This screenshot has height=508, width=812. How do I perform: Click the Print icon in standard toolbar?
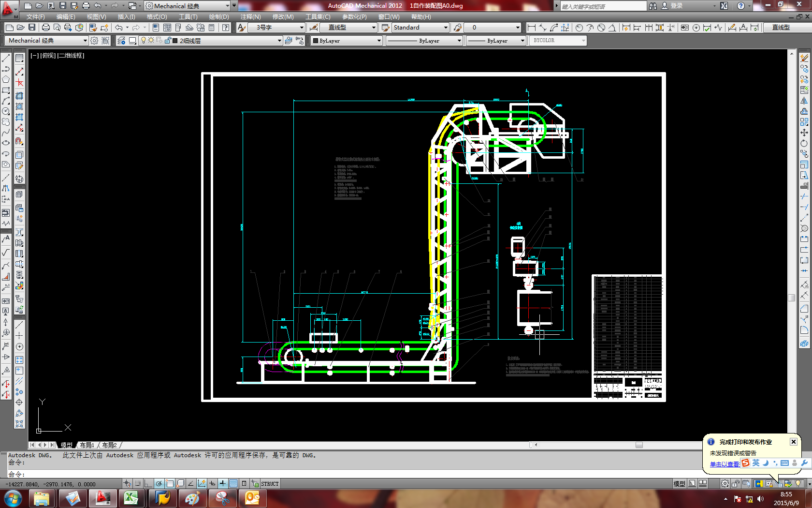coord(45,28)
